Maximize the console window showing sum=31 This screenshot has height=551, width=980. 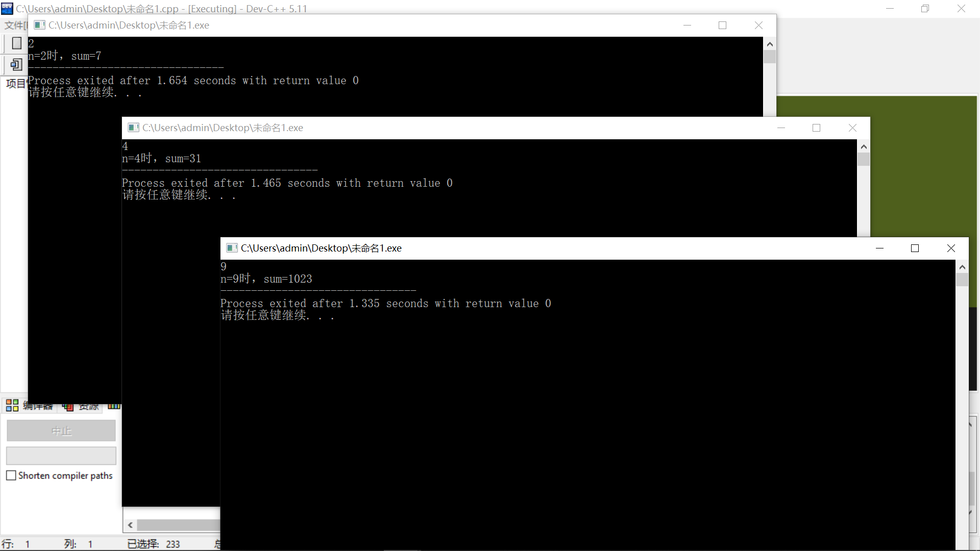tap(816, 128)
